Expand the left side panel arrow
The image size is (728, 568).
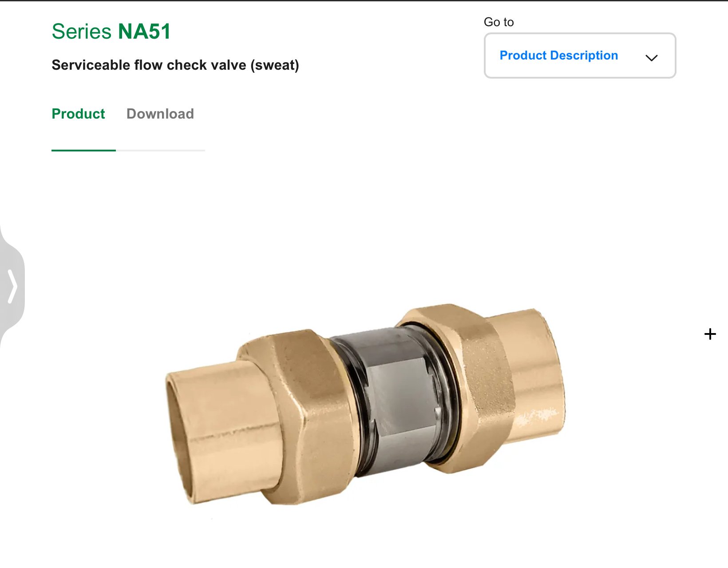(x=12, y=286)
